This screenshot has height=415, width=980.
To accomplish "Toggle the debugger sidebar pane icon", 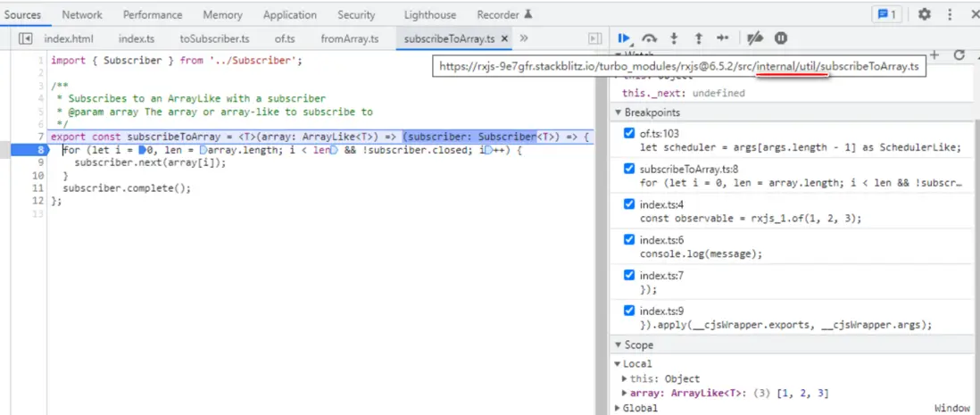I will coord(595,38).
